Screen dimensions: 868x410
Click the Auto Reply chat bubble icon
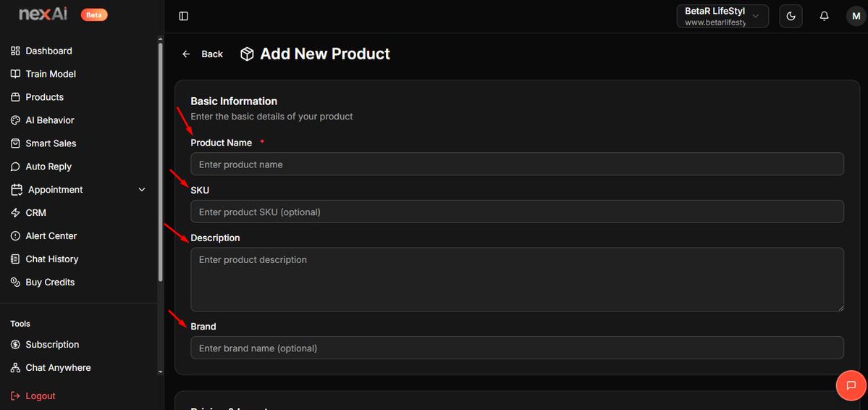15,167
